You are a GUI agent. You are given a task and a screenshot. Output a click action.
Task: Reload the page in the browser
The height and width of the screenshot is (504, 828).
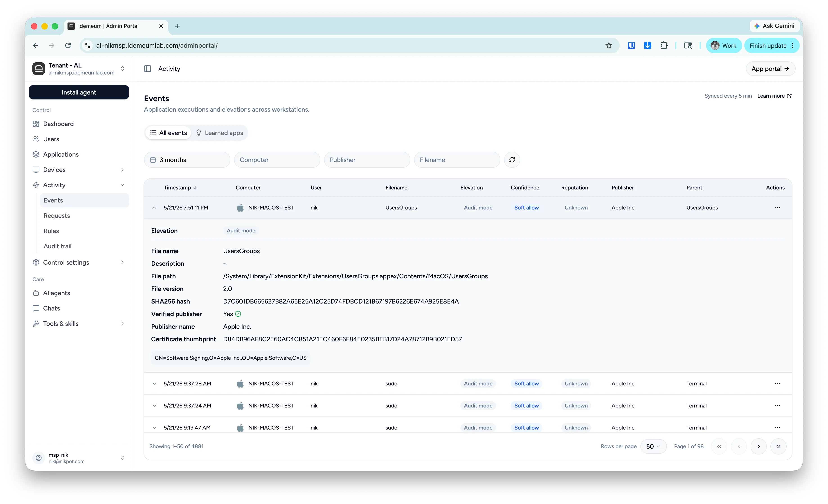coord(68,45)
